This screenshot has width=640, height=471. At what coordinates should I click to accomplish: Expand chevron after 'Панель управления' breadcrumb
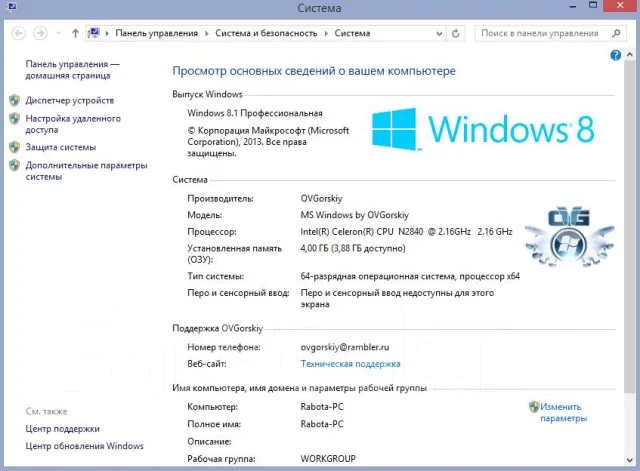(207, 33)
